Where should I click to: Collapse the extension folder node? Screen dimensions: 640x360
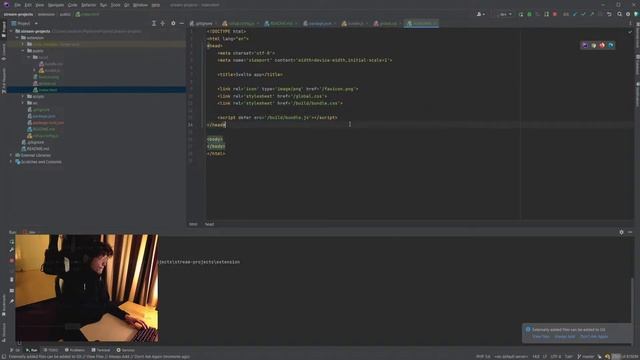[17, 38]
